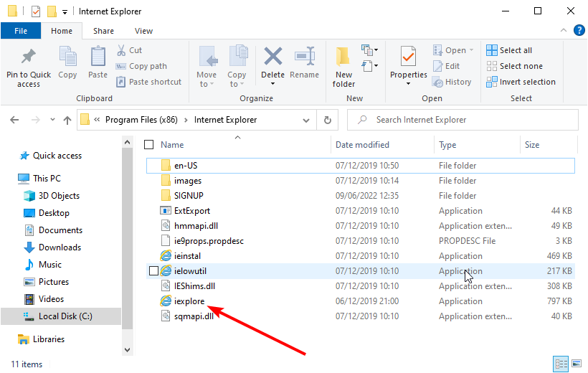Image resolution: width=588 pixels, height=373 pixels.
Task: Click Pin to Quick access icon
Action: [x=29, y=57]
